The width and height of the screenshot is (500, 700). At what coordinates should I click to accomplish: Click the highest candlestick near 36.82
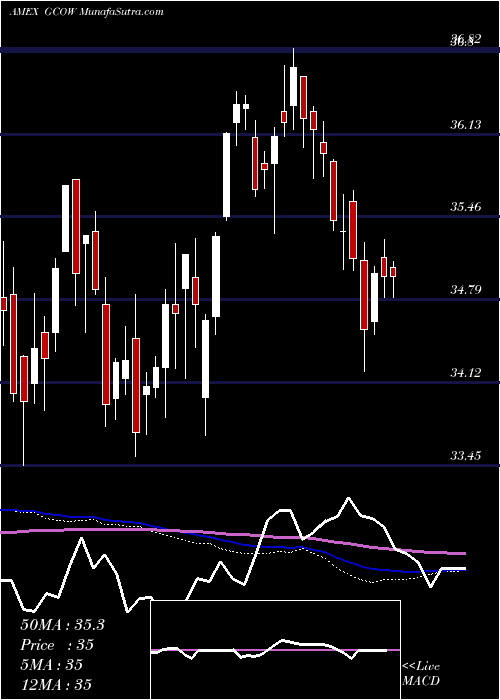point(293,87)
